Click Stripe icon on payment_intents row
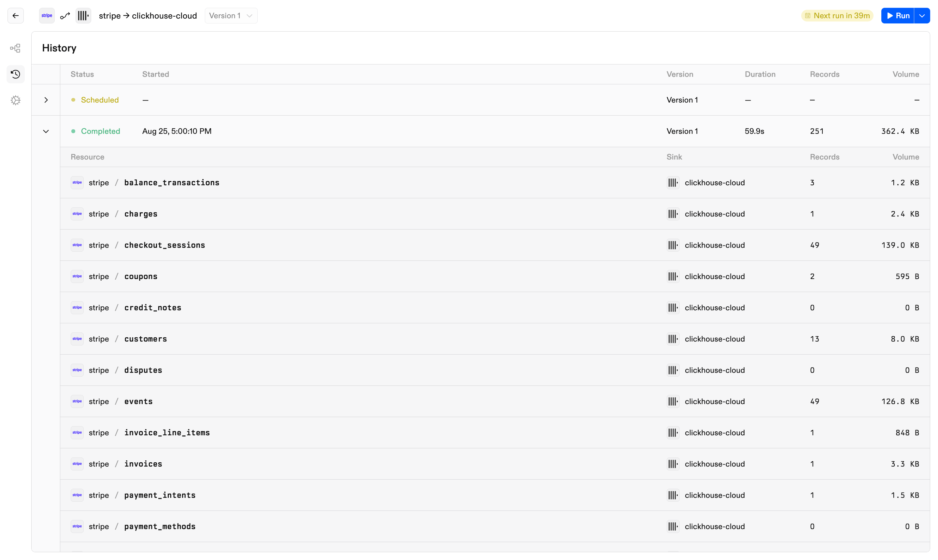This screenshot has height=560, width=938. [x=77, y=495]
